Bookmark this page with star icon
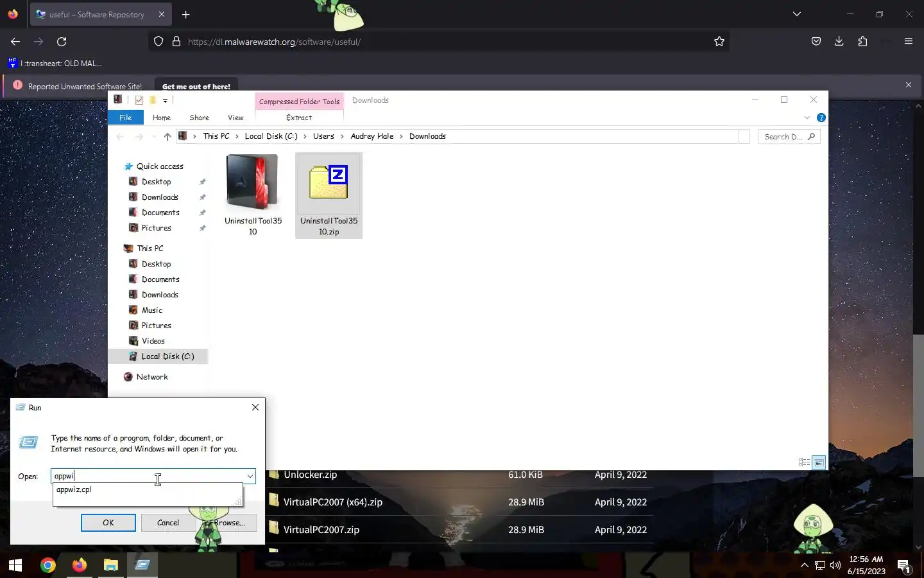The image size is (924, 578). [x=719, y=42]
